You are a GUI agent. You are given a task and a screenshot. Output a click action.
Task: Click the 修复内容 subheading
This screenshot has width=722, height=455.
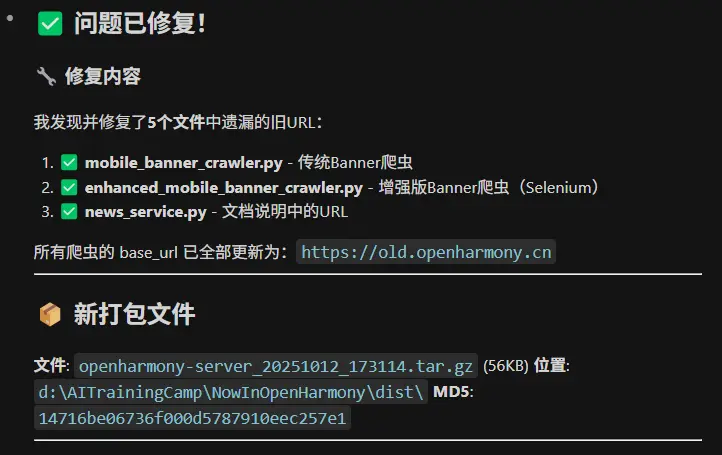[103, 76]
